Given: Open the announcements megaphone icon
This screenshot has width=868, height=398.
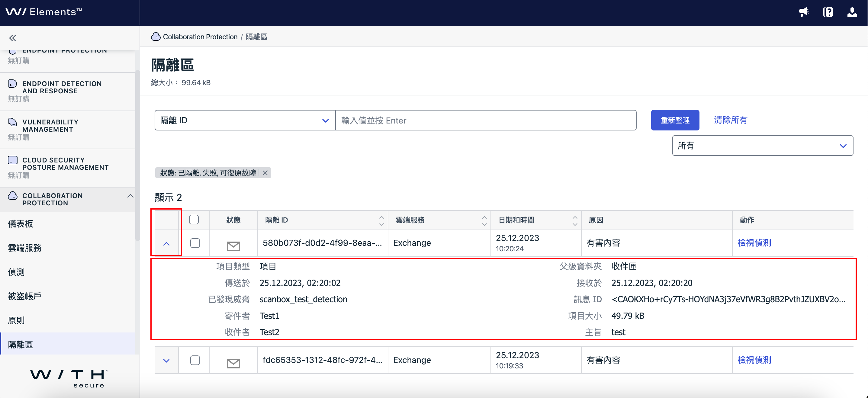Looking at the screenshot, I should [804, 12].
